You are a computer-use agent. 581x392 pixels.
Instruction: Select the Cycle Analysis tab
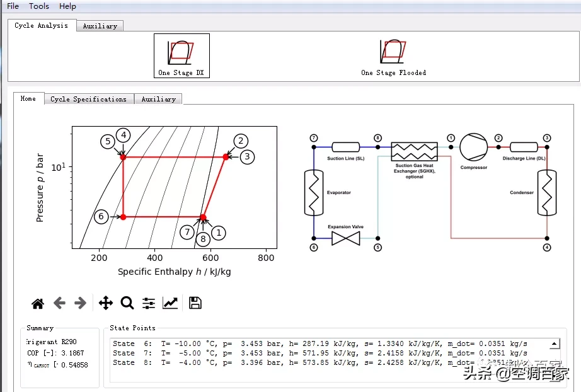click(x=42, y=26)
